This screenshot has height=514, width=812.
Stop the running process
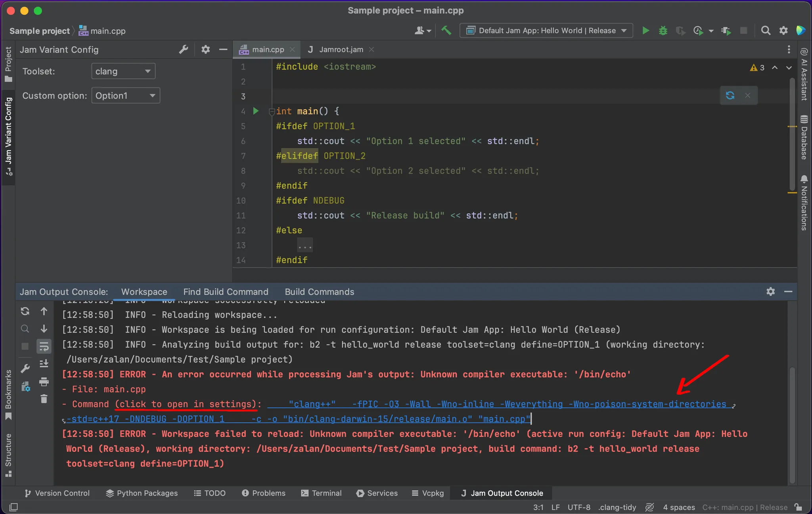pyautogui.click(x=744, y=31)
